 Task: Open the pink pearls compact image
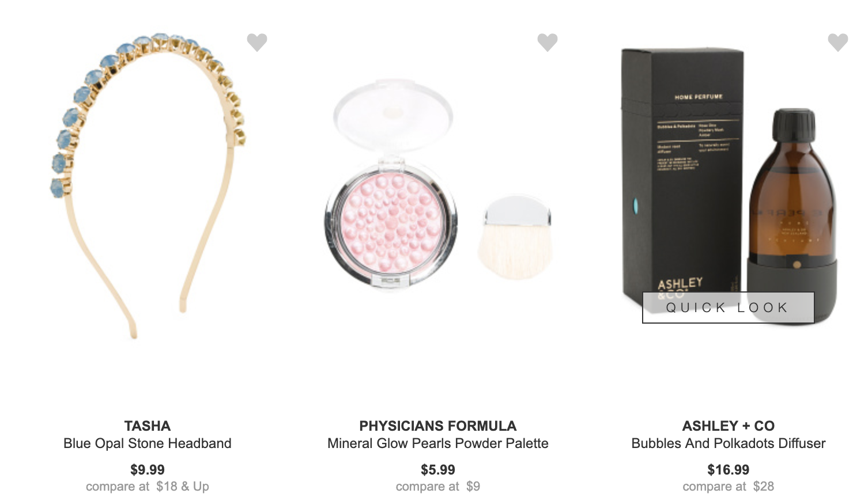[x=392, y=184]
